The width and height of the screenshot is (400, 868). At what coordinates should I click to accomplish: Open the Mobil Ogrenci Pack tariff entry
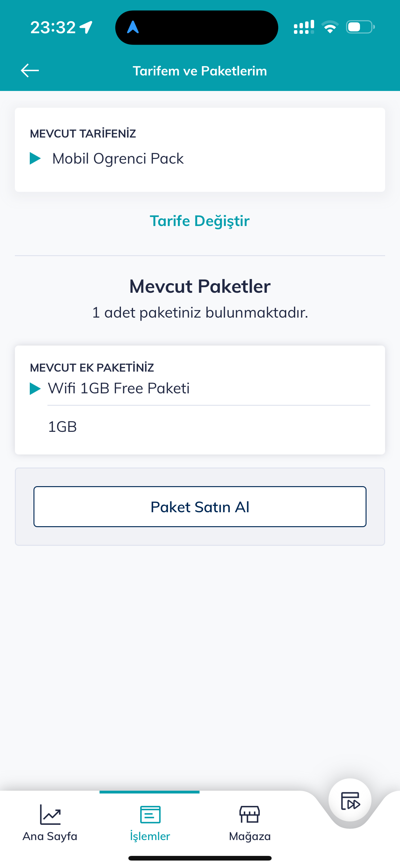tap(118, 158)
